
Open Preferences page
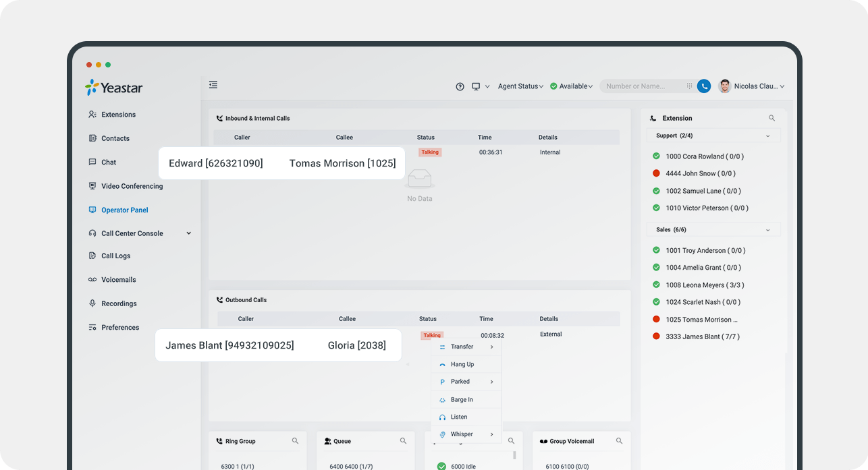(x=120, y=328)
